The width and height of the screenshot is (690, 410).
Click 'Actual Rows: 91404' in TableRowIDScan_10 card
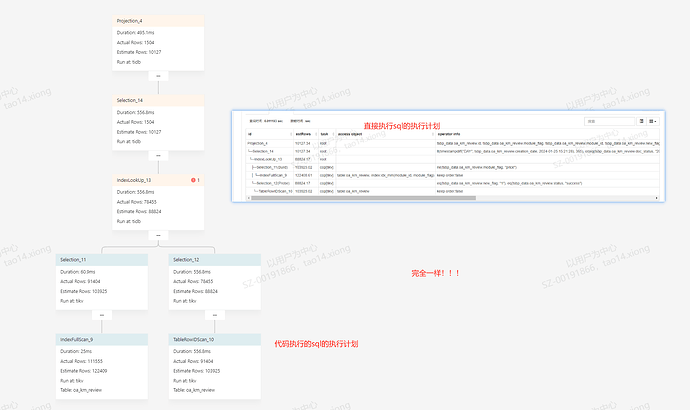coord(193,361)
